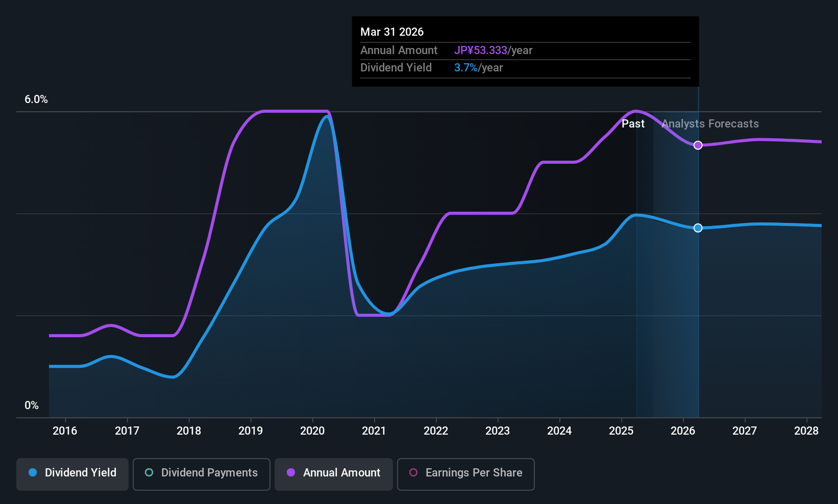The height and width of the screenshot is (504, 838).
Task: Click the 6.0% y-axis label
Action: [x=36, y=99]
